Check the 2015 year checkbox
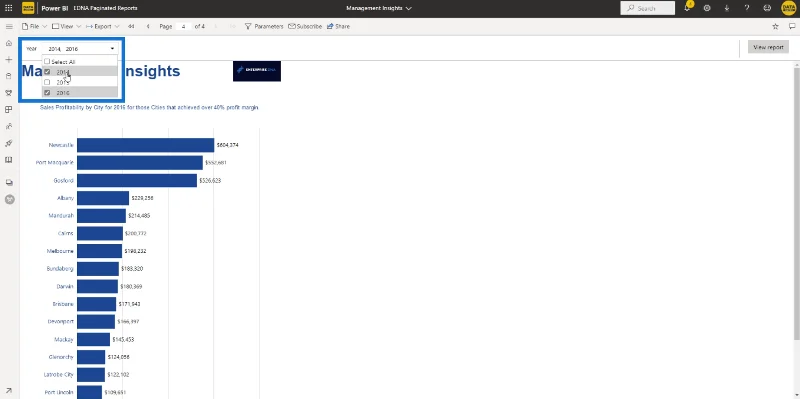 [47, 82]
